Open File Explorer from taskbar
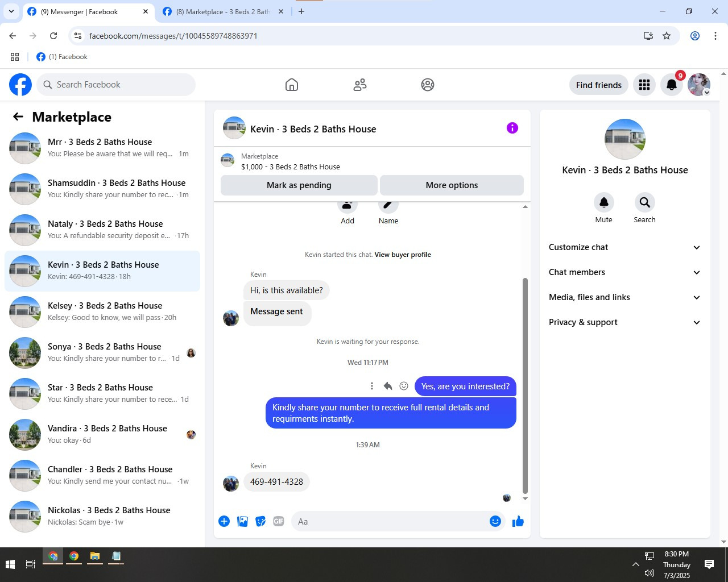Screen dimensions: 728x582 [x=95, y=557]
